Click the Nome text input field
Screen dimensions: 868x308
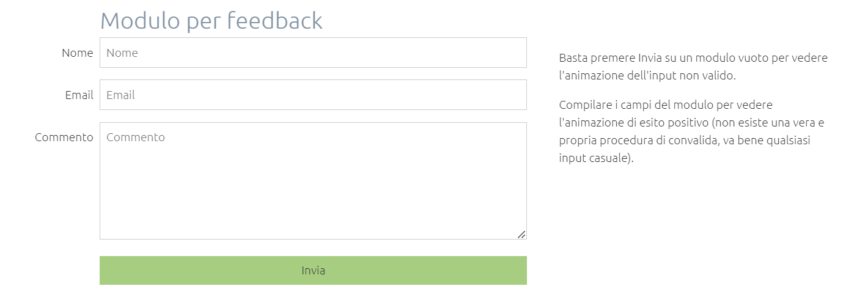[x=313, y=53]
